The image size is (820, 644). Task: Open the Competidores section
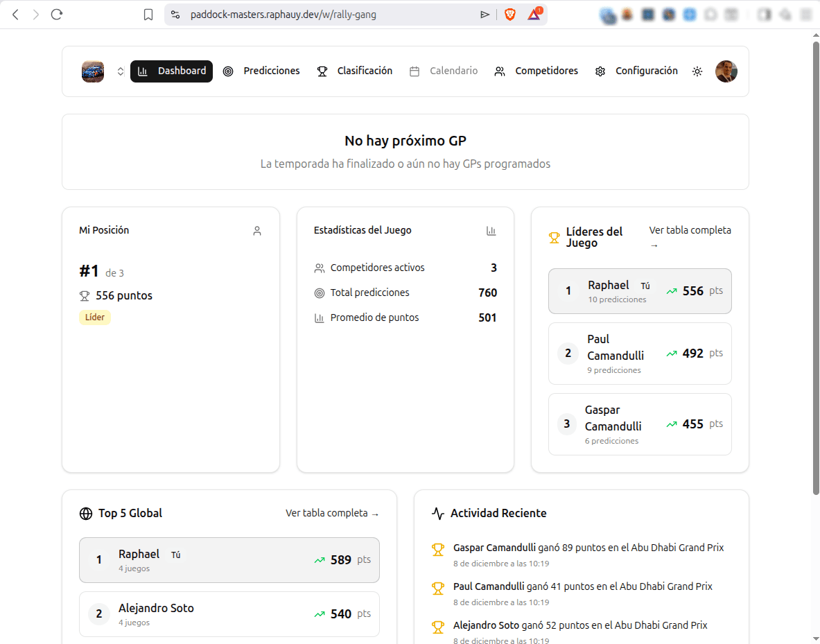536,71
